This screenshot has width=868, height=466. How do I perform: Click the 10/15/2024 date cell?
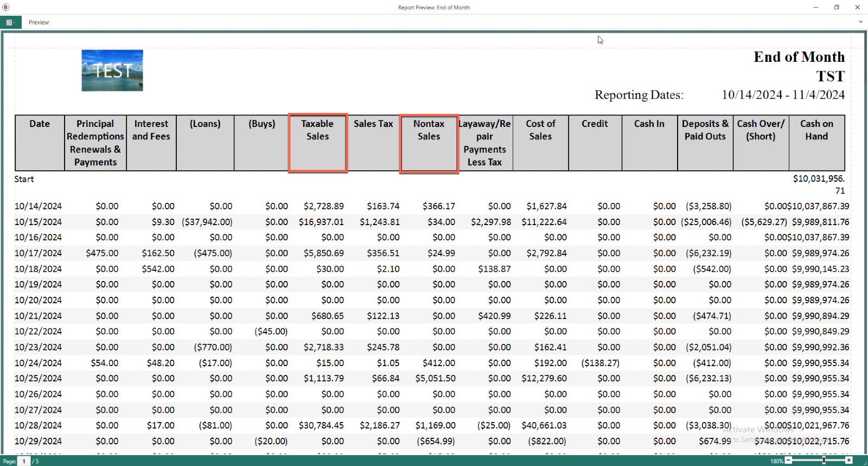coord(38,222)
